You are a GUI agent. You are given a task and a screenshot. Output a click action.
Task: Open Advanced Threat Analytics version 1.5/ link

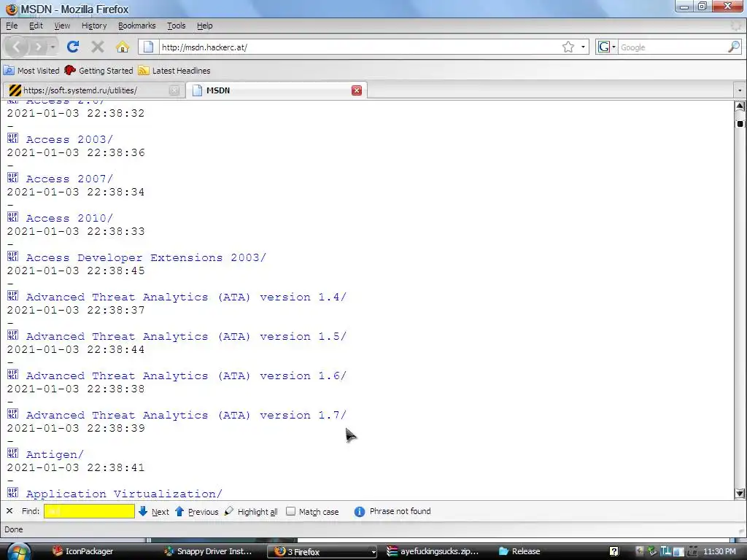click(x=186, y=337)
